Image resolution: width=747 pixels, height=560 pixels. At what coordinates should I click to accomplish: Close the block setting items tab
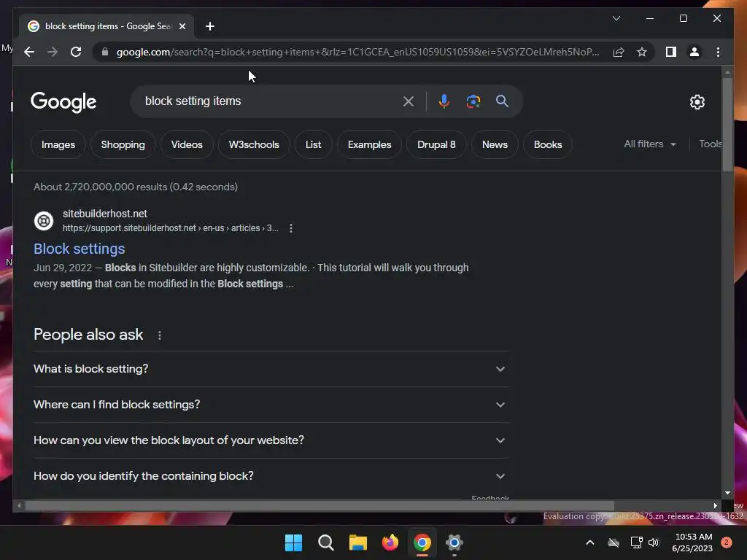(x=182, y=26)
